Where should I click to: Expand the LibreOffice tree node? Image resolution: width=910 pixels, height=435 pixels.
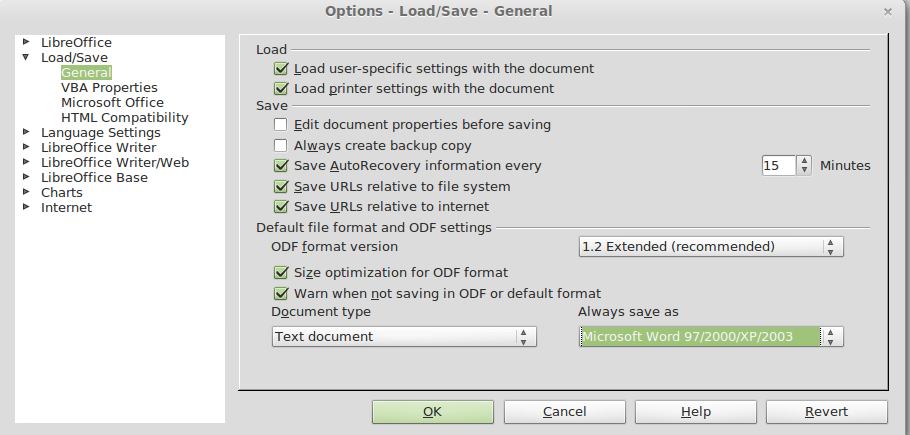26,43
